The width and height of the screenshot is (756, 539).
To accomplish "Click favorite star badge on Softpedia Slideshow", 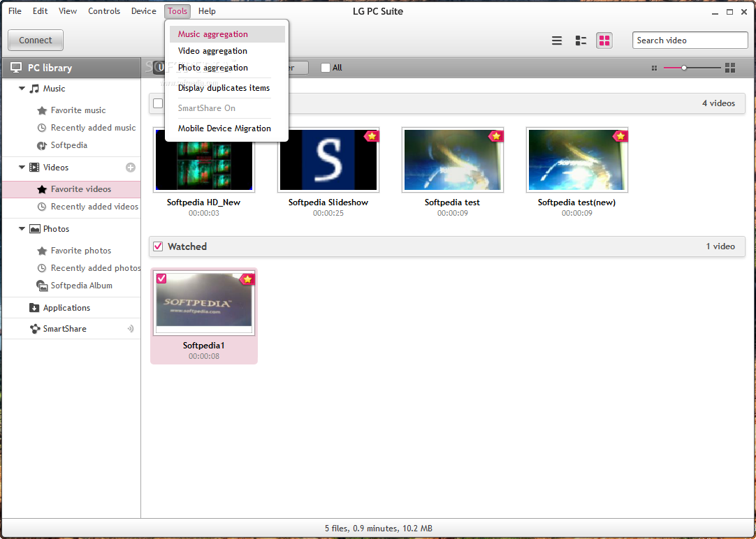I will (x=371, y=136).
